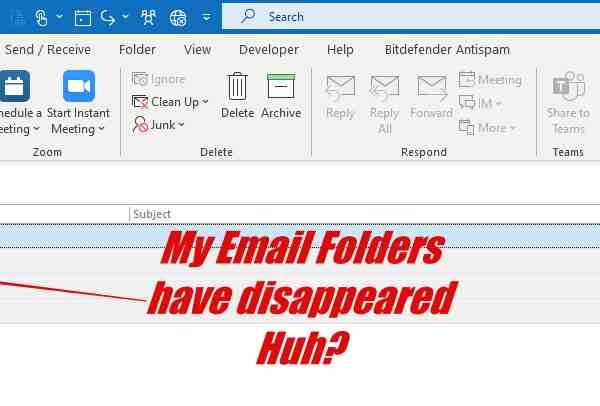Open the Bitdefender Antispam tab
The width and height of the screenshot is (600, 406).
pos(447,50)
